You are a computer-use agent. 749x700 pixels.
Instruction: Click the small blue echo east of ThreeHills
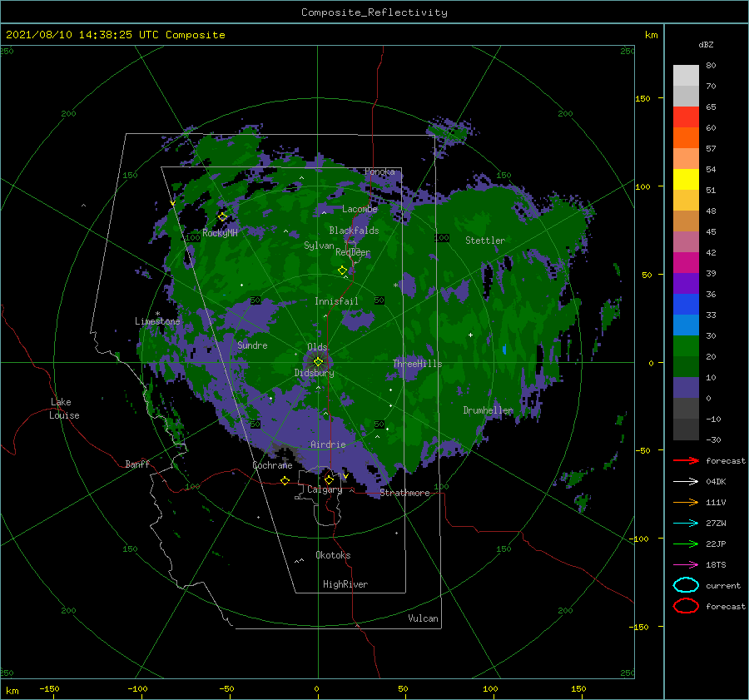[x=504, y=350]
